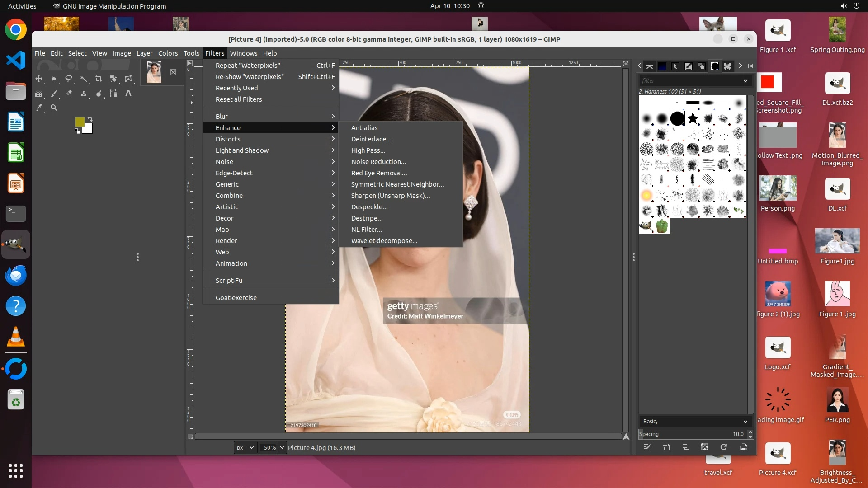The height and width of the screenshot is (488, 868).
Task: Choose Sharpen (Unsharp Mask) from Enhance submenu
Action: click(390, 196)
